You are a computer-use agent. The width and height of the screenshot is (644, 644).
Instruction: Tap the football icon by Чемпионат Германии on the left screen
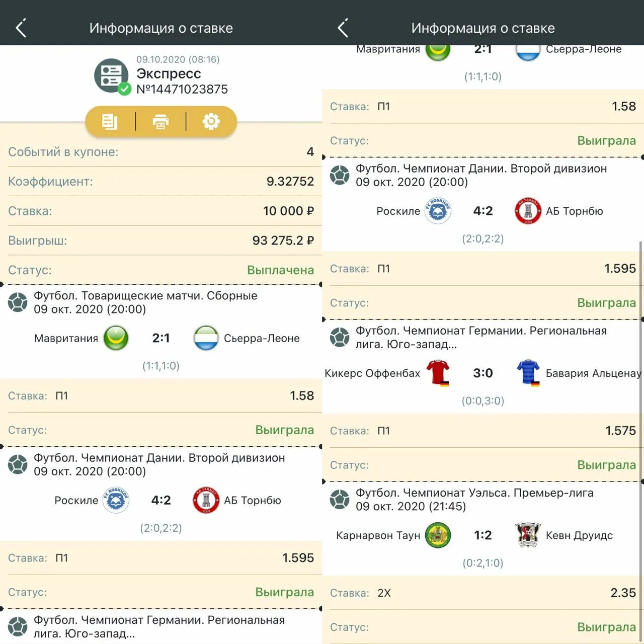[18, 626]
